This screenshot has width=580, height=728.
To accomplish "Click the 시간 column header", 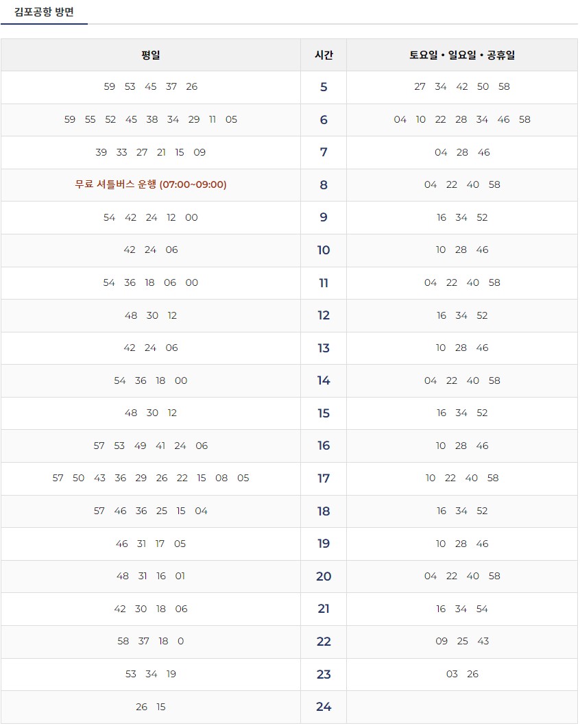I will point(323,55).
